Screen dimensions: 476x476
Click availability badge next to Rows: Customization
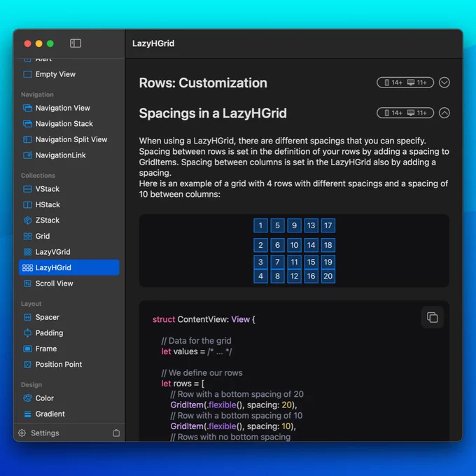405,83
